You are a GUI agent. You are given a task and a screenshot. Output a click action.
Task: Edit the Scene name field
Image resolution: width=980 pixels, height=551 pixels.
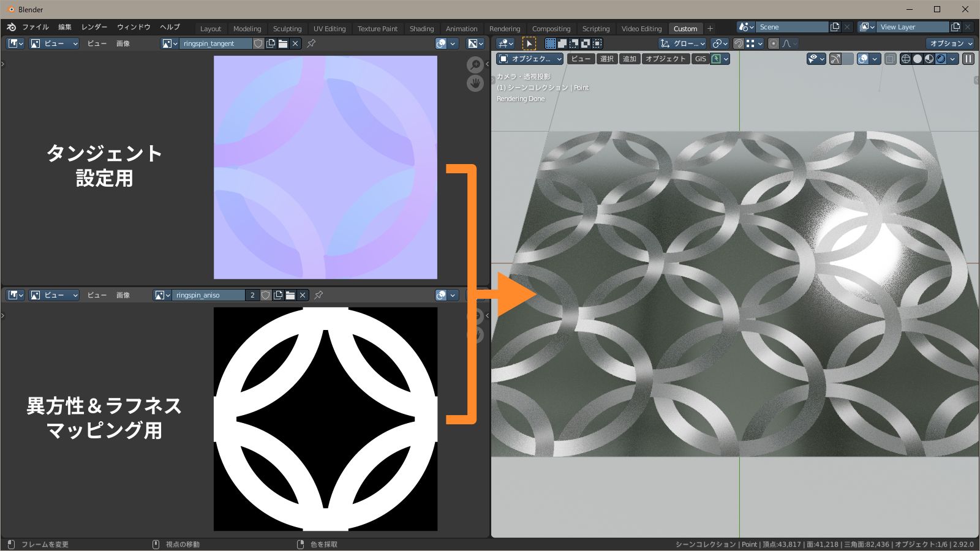(792, 27)
